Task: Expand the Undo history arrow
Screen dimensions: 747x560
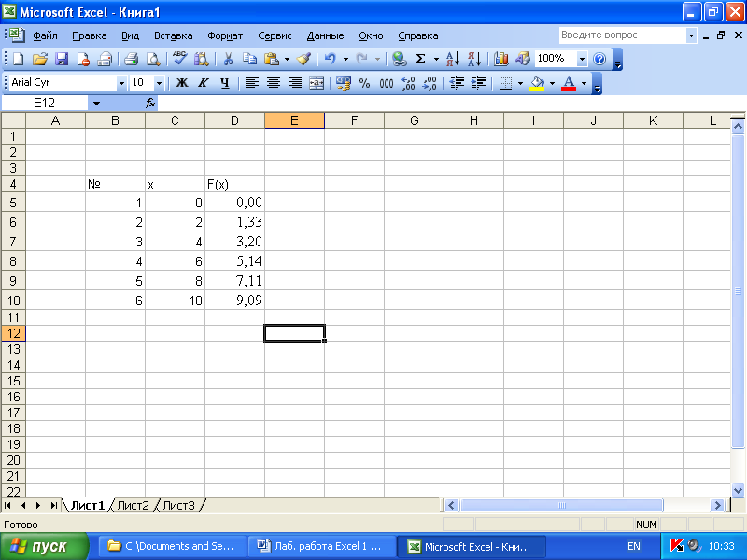Action: [345, 59]
